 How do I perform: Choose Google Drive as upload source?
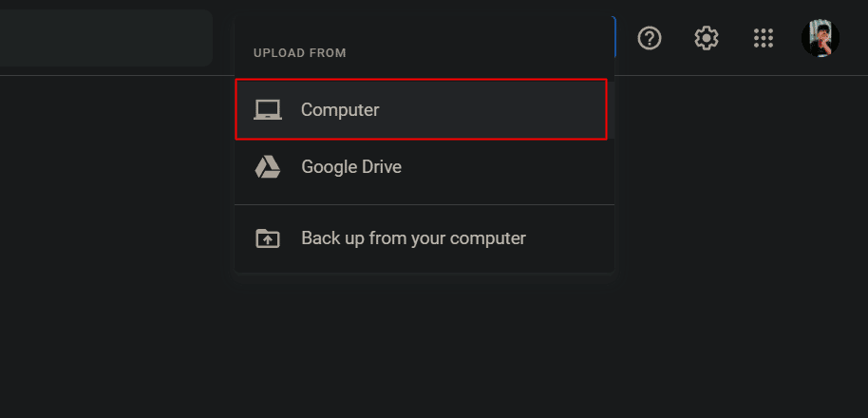click(425, 166)
